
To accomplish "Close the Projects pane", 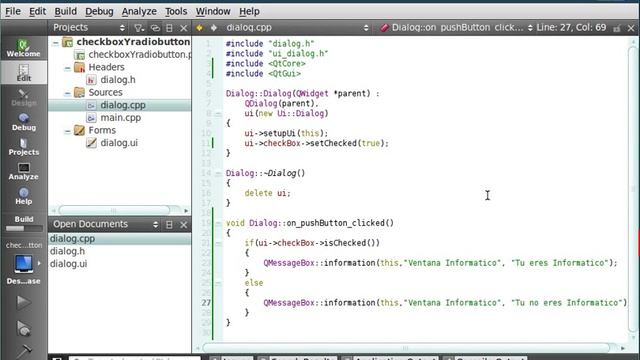I will pyautogui.click(x=184, y=28).
